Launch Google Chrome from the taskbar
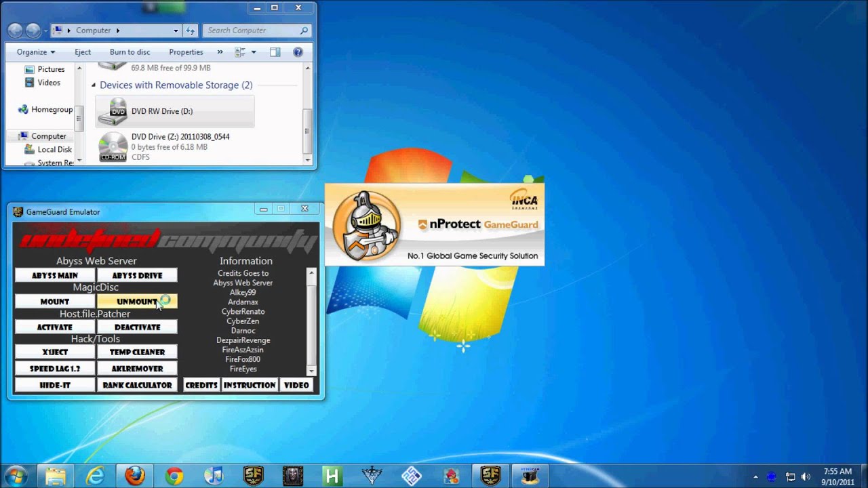This screenshot has width=868, height=488. pos(174,476)
